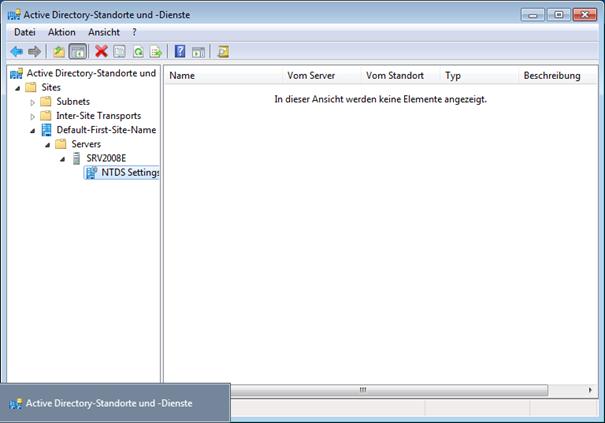Select Default-First-Site-Name in the tree
Image resolution: width=605 pixels, height=423 pixels.
pos(105,130)
